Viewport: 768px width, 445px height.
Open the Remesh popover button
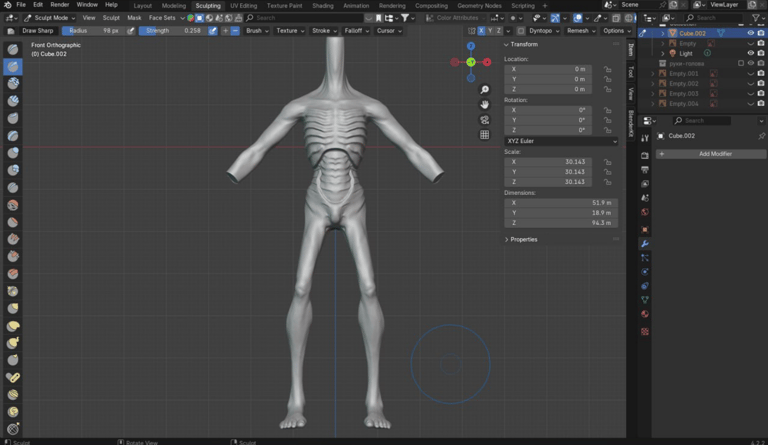click(x=579, y=31)
